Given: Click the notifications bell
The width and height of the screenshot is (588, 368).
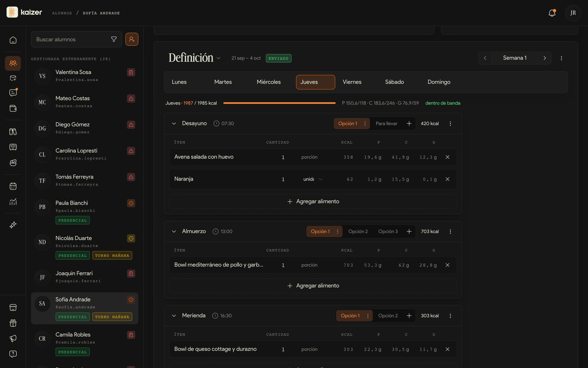Looking at the screenshot, I should click(552, 13).
